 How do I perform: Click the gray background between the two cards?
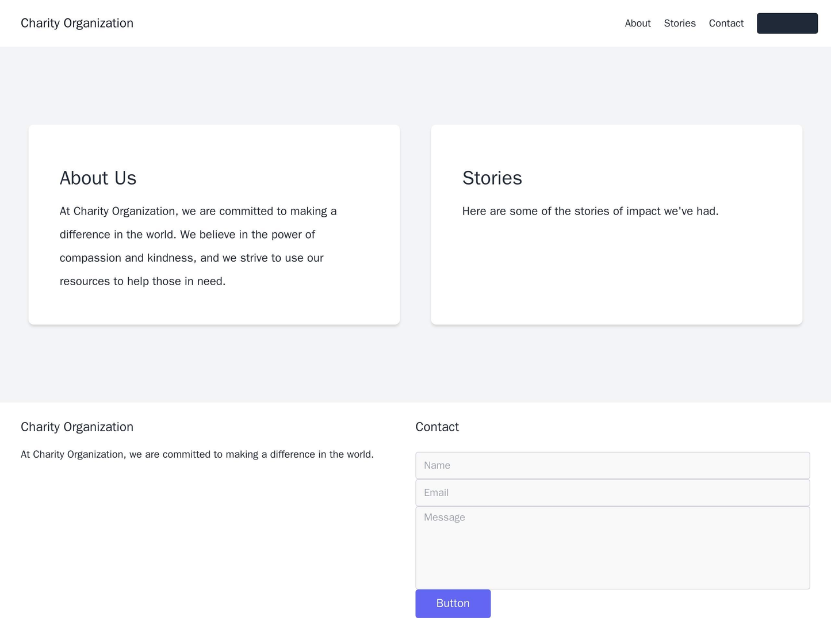click(415, 224)
